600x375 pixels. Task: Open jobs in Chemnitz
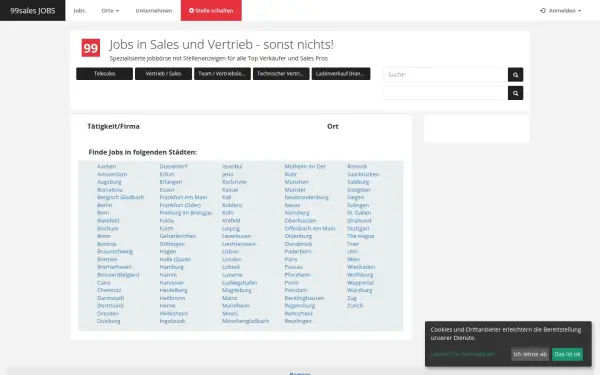tap(109, 290)
